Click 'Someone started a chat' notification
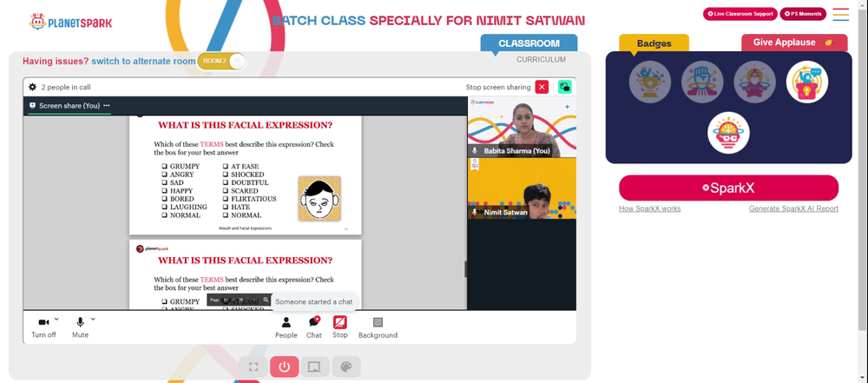This screenshot has width=868, height=383. tap(314, 302)
